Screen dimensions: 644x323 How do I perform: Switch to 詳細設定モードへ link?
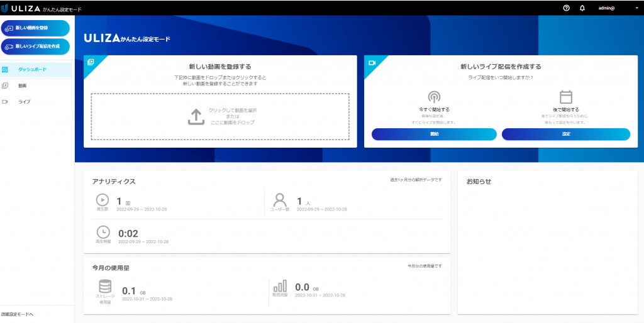tap(17, 314)
